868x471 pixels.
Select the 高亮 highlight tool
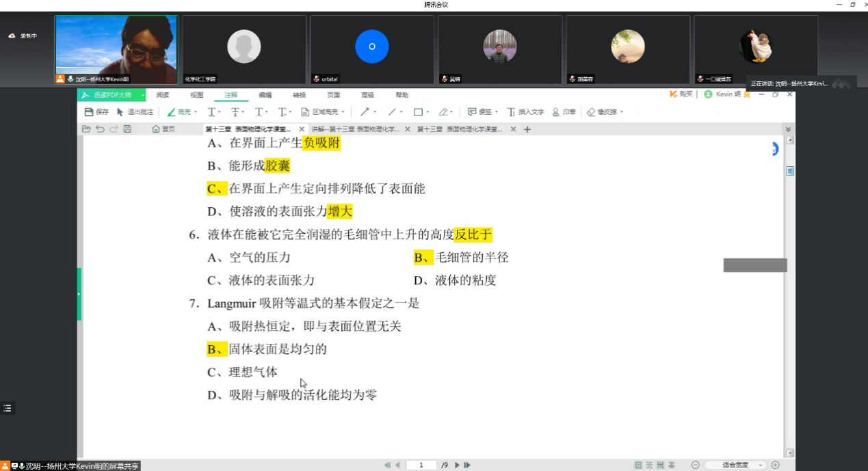[x=179, y=112]
